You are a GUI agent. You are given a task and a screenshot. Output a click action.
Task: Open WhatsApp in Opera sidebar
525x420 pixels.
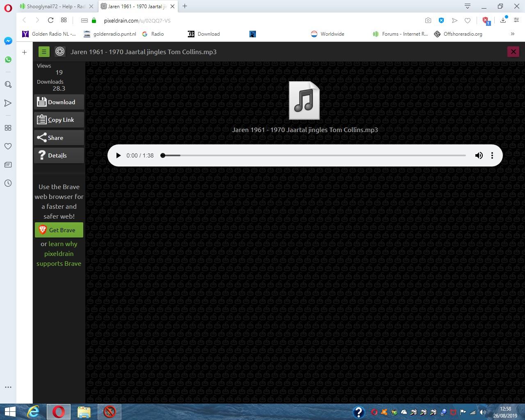8,59
